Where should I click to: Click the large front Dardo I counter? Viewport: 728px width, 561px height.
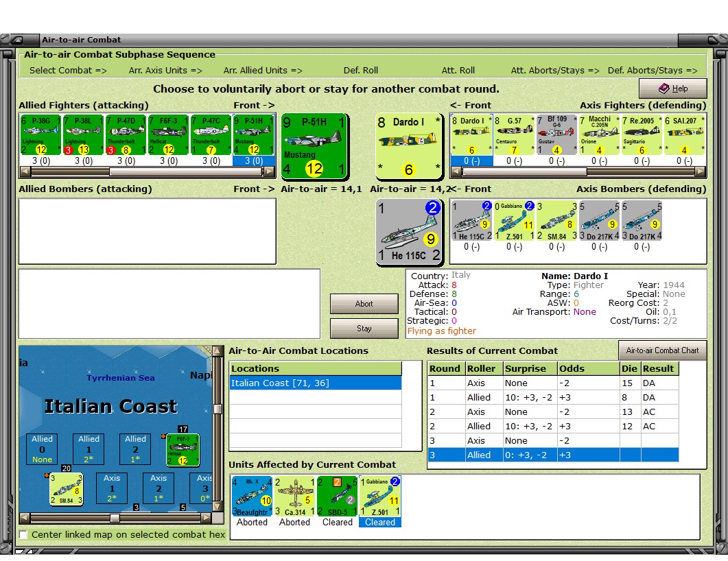click(x=408, y=145)
